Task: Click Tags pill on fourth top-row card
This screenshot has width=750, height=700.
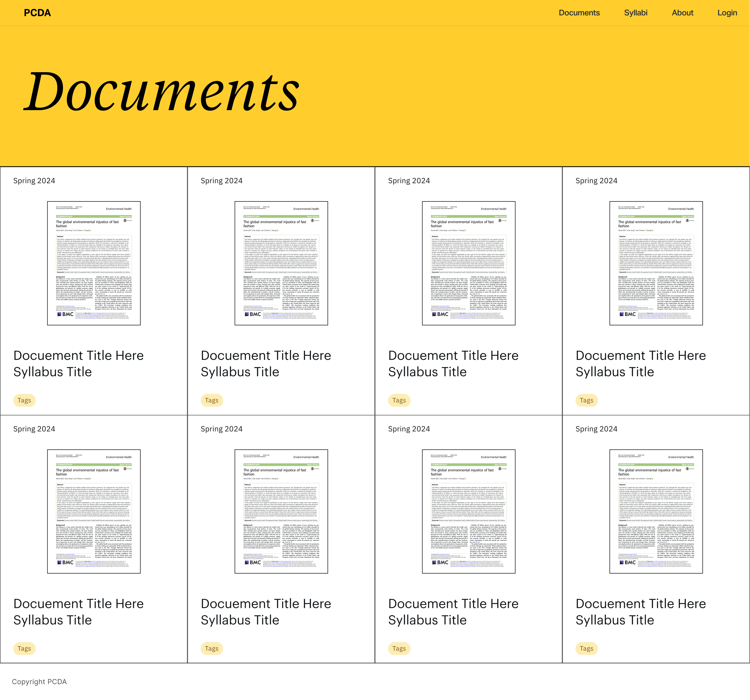Action: pyautogui.click(x=586, y=400)
